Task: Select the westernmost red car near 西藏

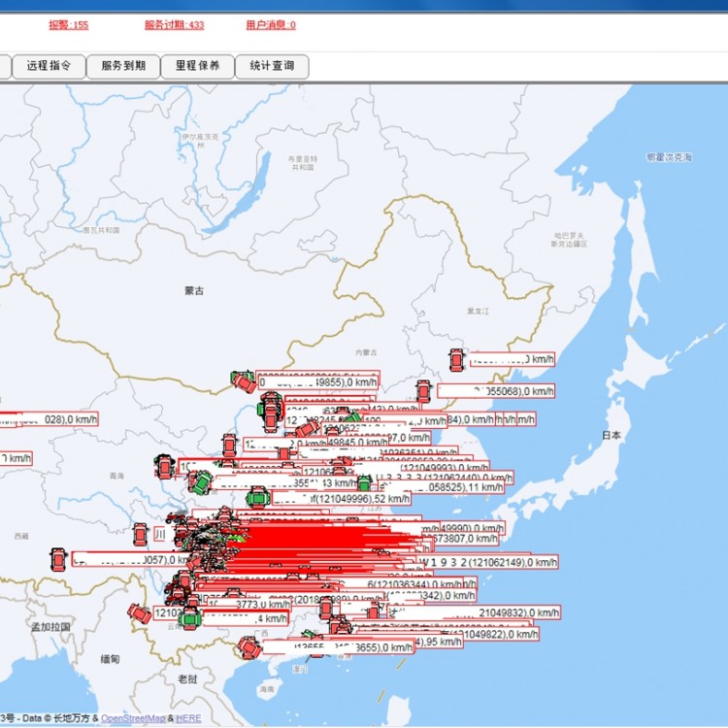Action: (x=59, y=559)
